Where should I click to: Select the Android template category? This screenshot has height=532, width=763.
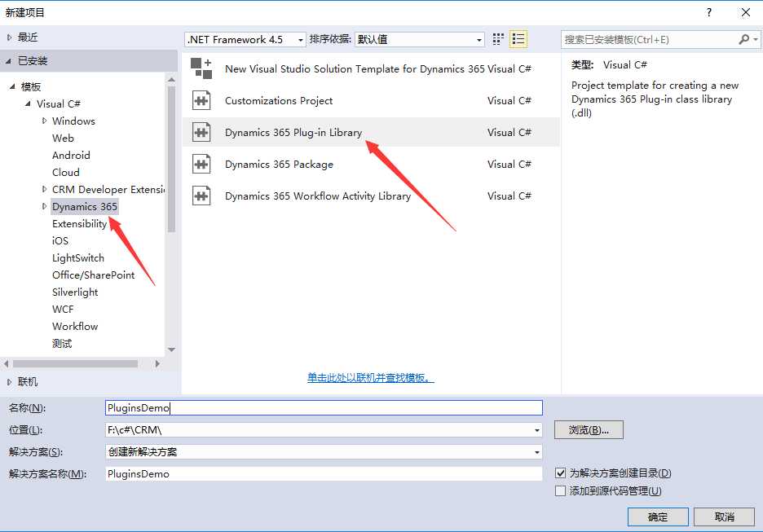click(71, 155)
